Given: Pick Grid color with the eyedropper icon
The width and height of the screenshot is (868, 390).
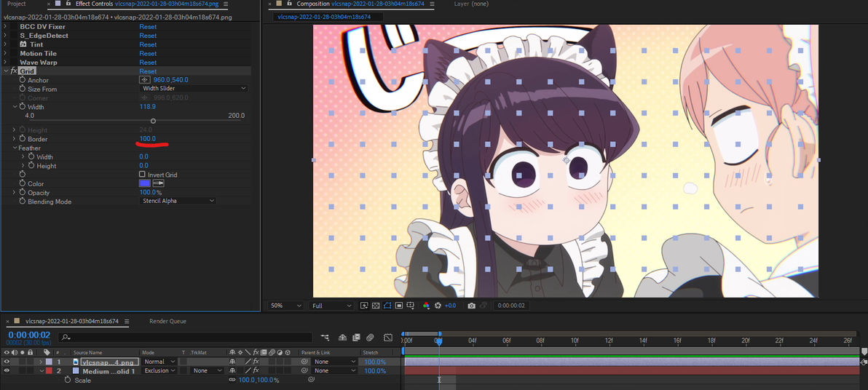Looking at the screenshot, I should pos(158,183).
